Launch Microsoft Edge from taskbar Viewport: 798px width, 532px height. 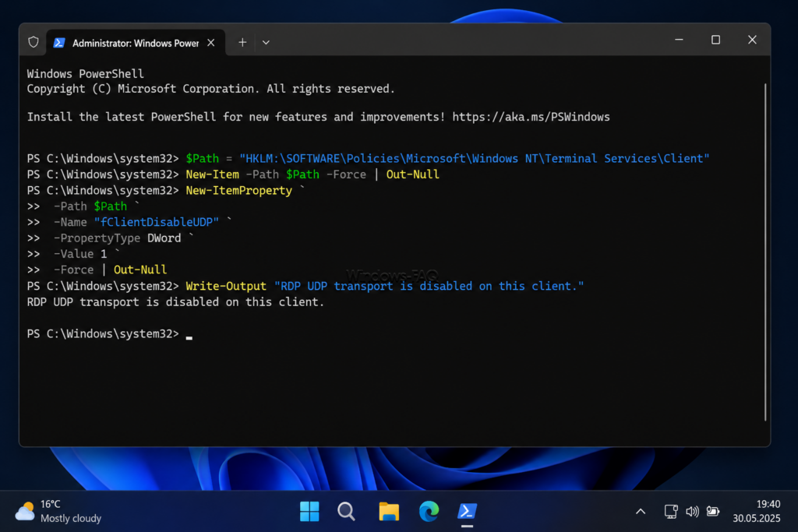(x=429, y=511)
